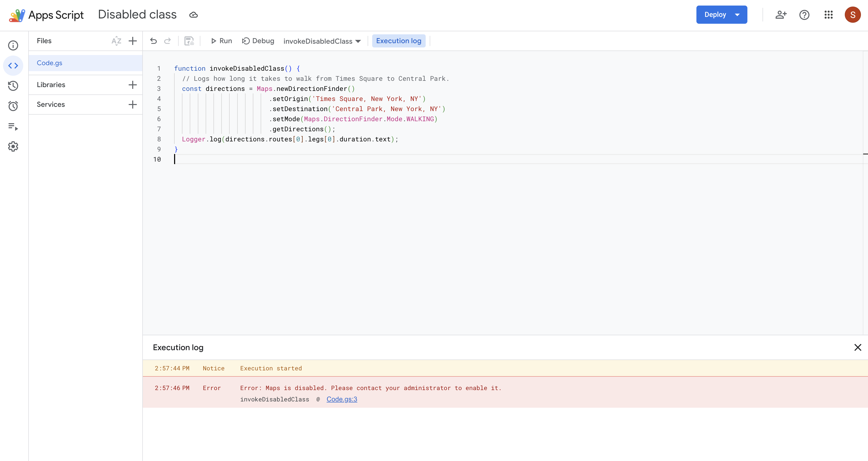Open the Google apps grid
This screenshot has height=461, width=868.
tap(828, 15)
